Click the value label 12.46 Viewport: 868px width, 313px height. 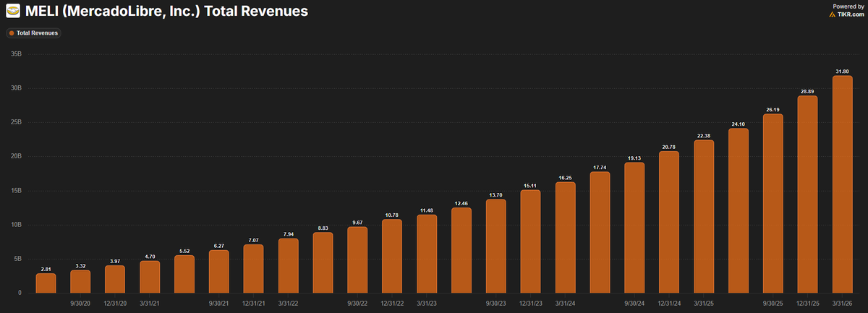pyautogui.click(x=461, y=204)
